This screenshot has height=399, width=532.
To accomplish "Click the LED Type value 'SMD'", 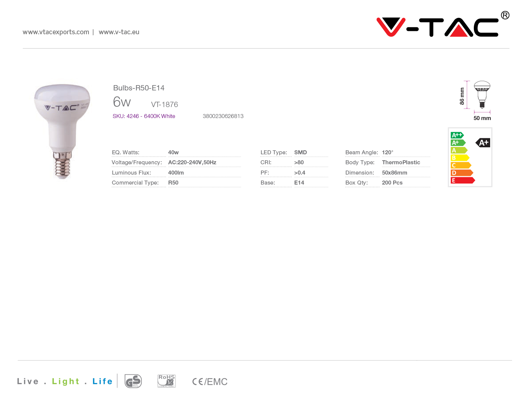I will [x=301, y=152].
